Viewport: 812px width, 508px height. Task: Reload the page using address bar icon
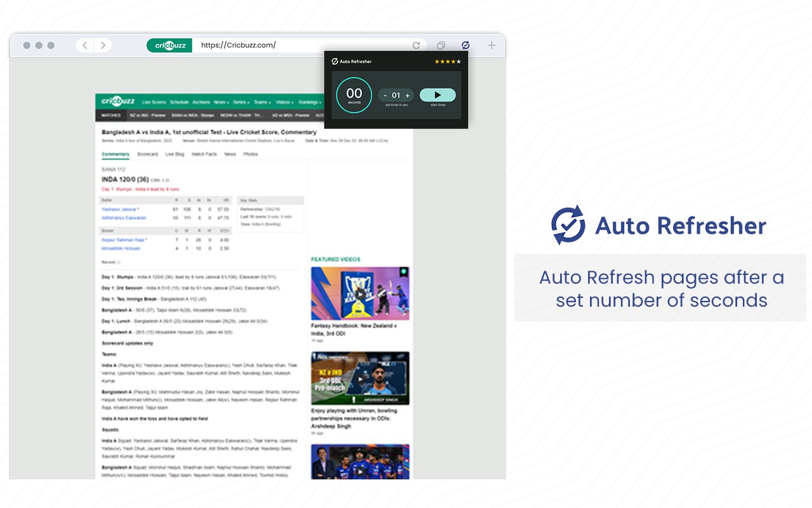pyautogui.click(x=416, y=45)
